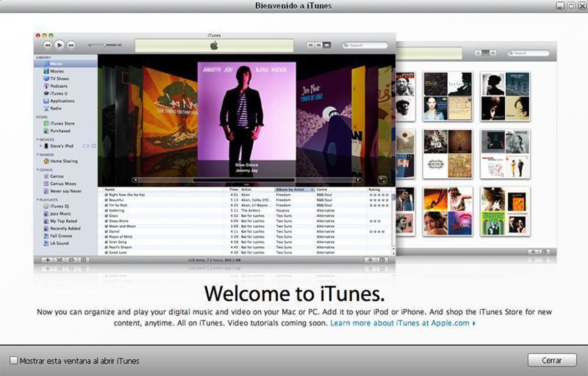588x376 pixels.
Task: Open Learn more about iTunes at Apple.com
Action: tap(402, 323)
